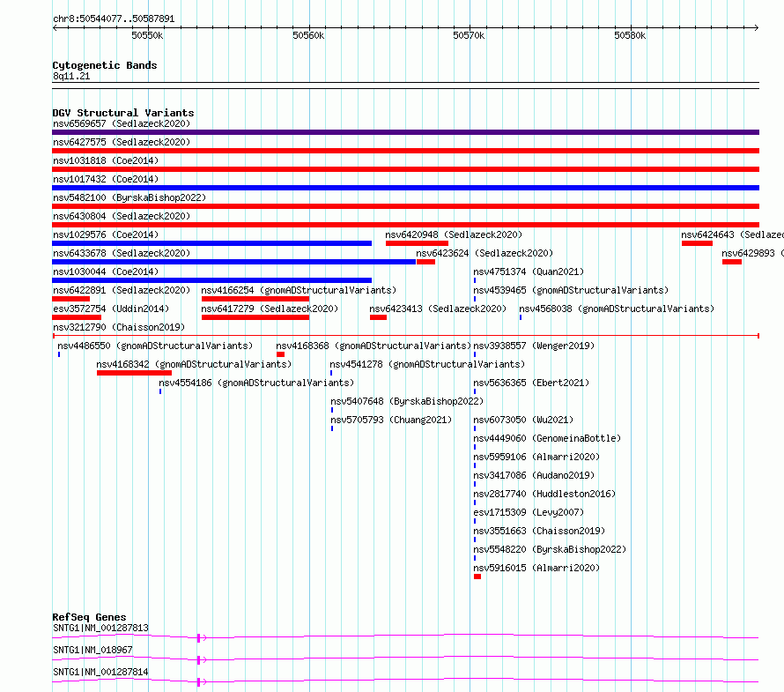Click nsv3938557 (Wenger2019) label
The width and height of the screenshot is (784, 692).
pyautogui.click(x=534, y=346)
